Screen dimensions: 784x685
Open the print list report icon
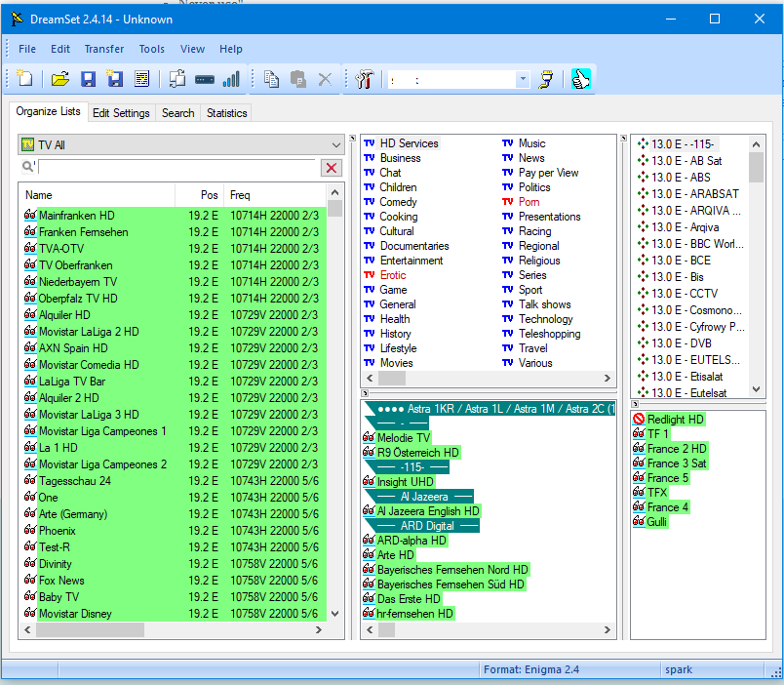click(x=142, y=79)
